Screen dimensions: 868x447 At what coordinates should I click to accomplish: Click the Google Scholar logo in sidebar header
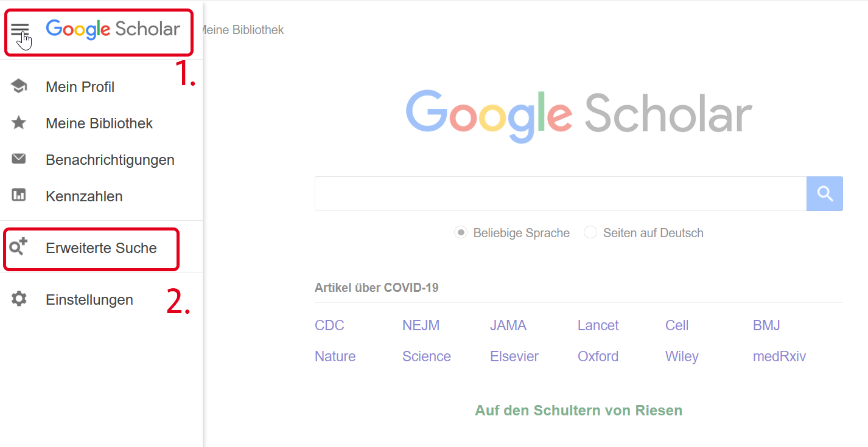point(113,29)
